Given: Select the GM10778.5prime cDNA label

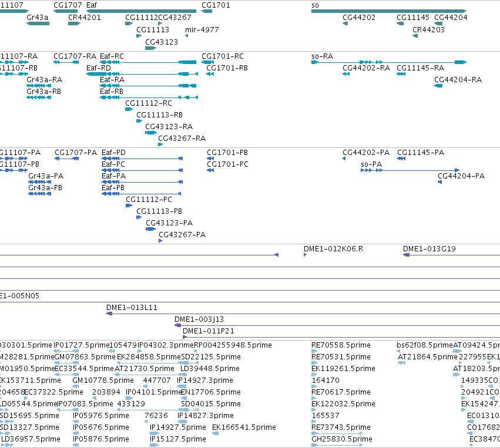Looking at the screenshot, I should click(x=103, y=380).
